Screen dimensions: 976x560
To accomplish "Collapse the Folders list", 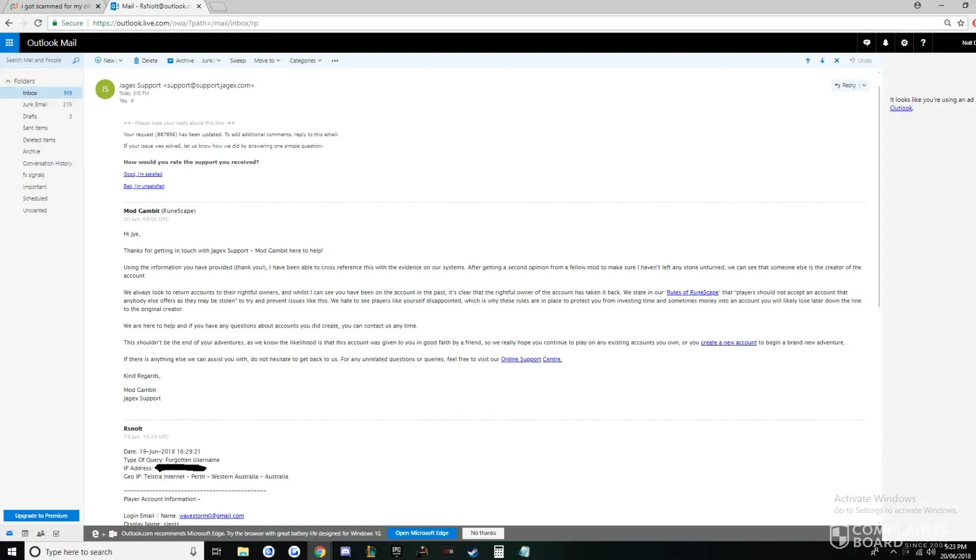I will pos(8,81).
